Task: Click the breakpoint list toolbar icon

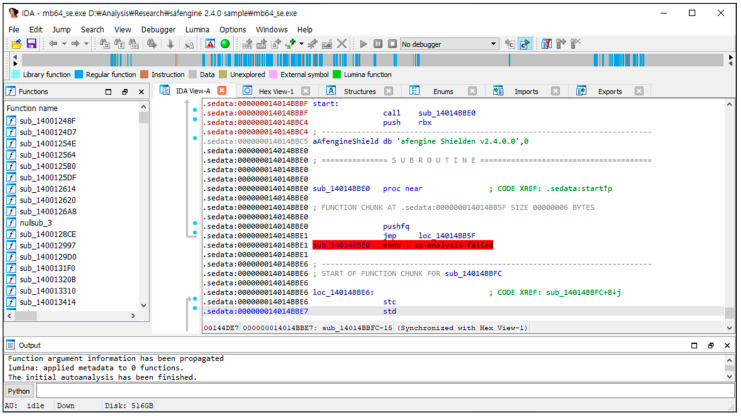Action: pyautogui.click(x=546, y=44)
